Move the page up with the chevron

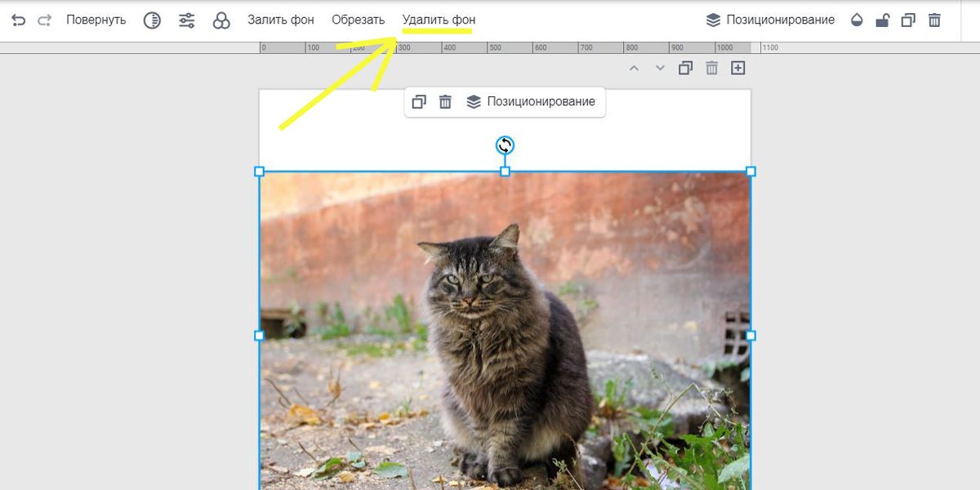tap(634, 69)
